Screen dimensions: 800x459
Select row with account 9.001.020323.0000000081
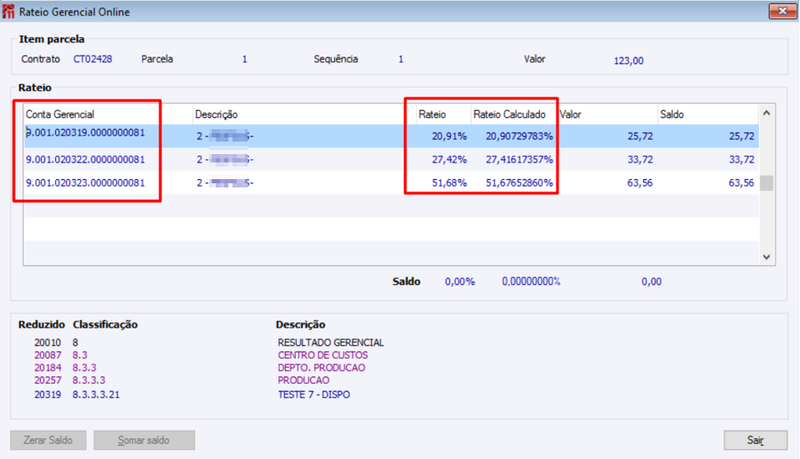[x=391, y=183]
